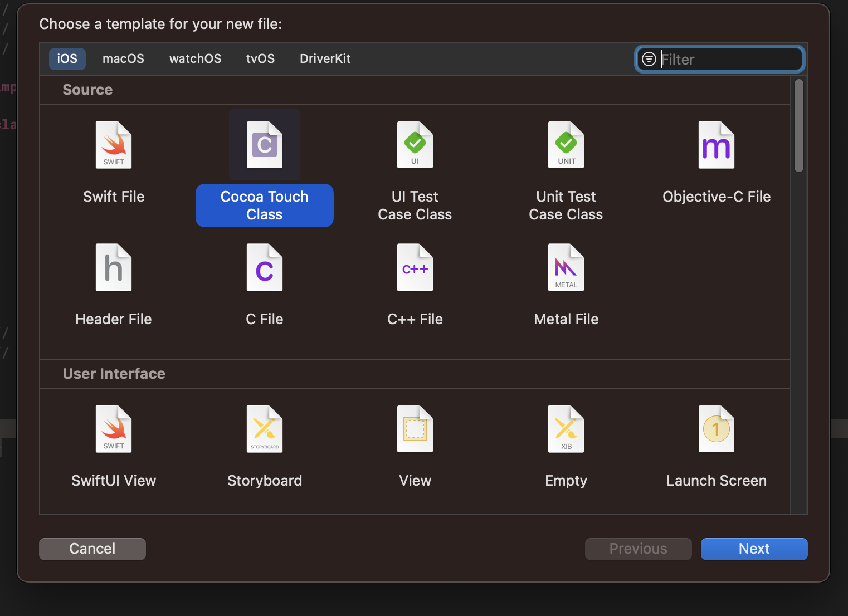
Task: Select the Cocoa Touch Class icon
Action: (265, 145)
